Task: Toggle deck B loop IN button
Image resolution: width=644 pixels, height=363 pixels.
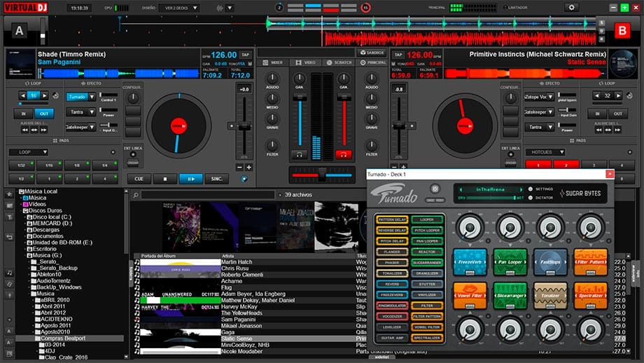Action: [x=597, y=114]
